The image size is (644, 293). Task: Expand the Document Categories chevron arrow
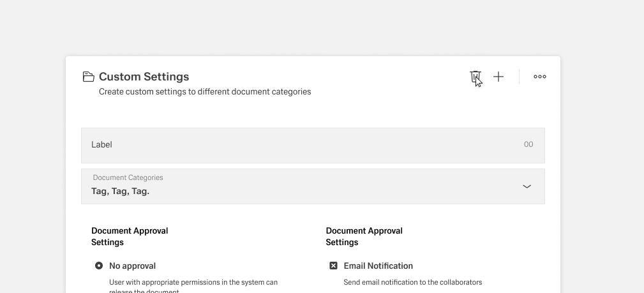[527, 186]
